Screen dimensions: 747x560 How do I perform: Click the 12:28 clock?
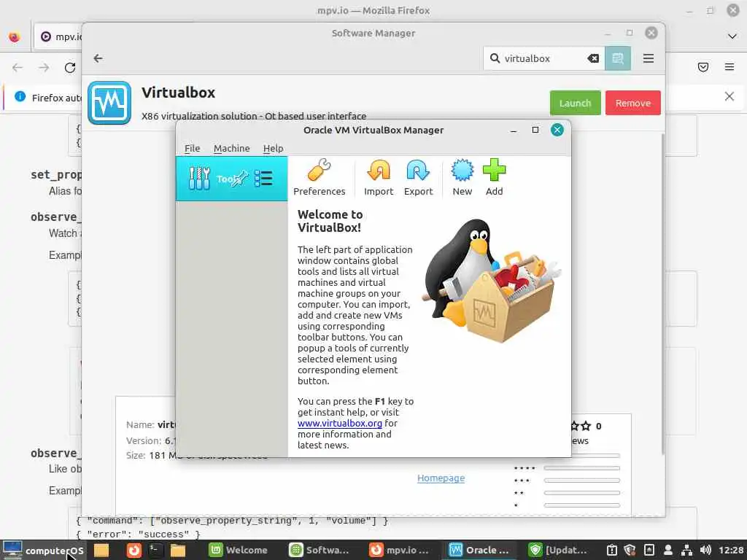pos(731,550)
